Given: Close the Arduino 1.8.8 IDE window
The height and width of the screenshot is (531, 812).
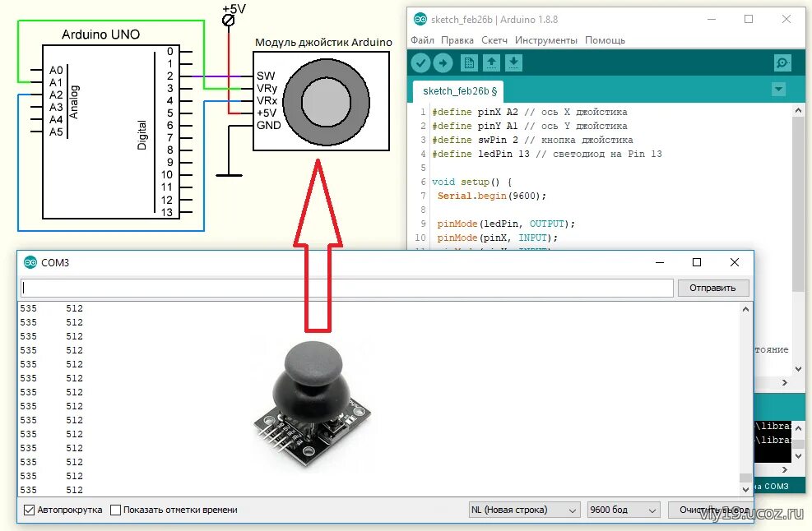Looking at the screenshot, I should pos(786,19).
